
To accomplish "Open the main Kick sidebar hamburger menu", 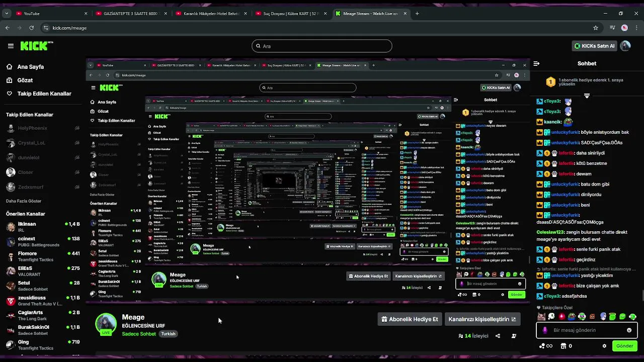I will 11,46.
